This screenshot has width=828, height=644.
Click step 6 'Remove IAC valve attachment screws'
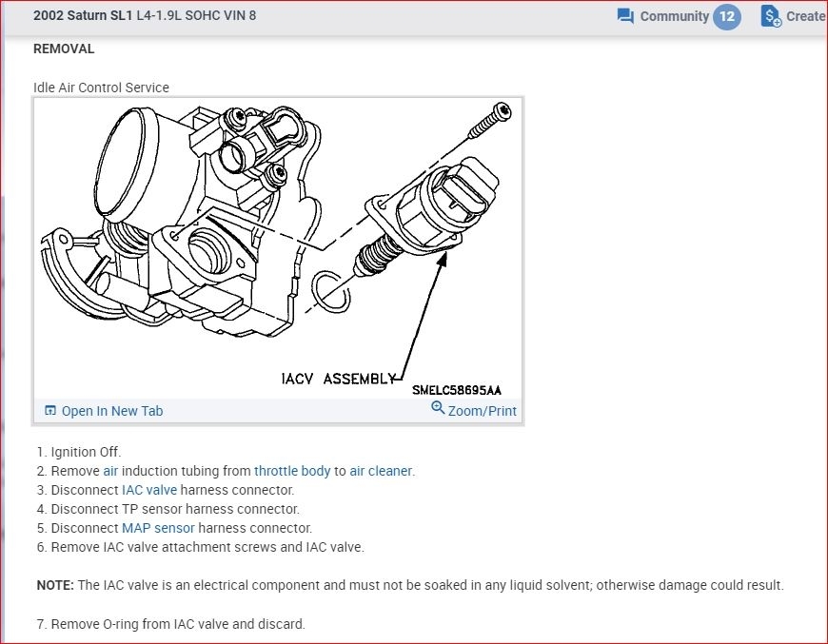point(201,547)
